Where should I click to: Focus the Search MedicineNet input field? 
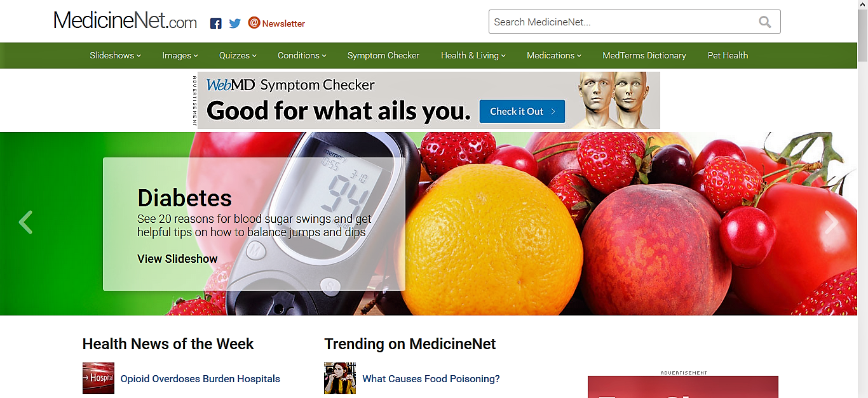tap(623, 22)
